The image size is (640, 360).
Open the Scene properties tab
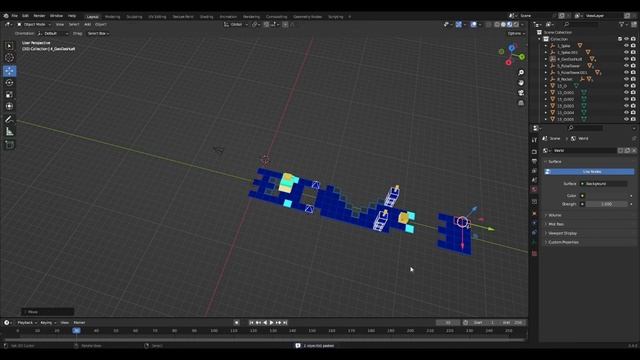534,180
